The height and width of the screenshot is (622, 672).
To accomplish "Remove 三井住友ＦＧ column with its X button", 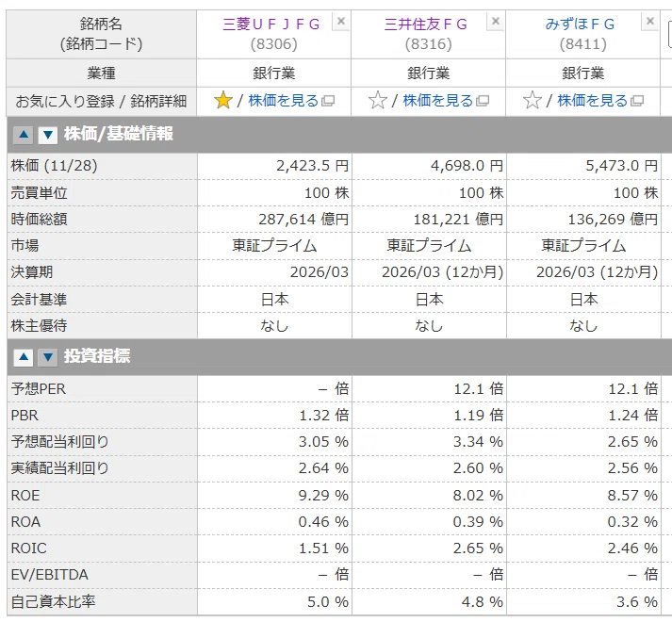I will coord(496,22).
